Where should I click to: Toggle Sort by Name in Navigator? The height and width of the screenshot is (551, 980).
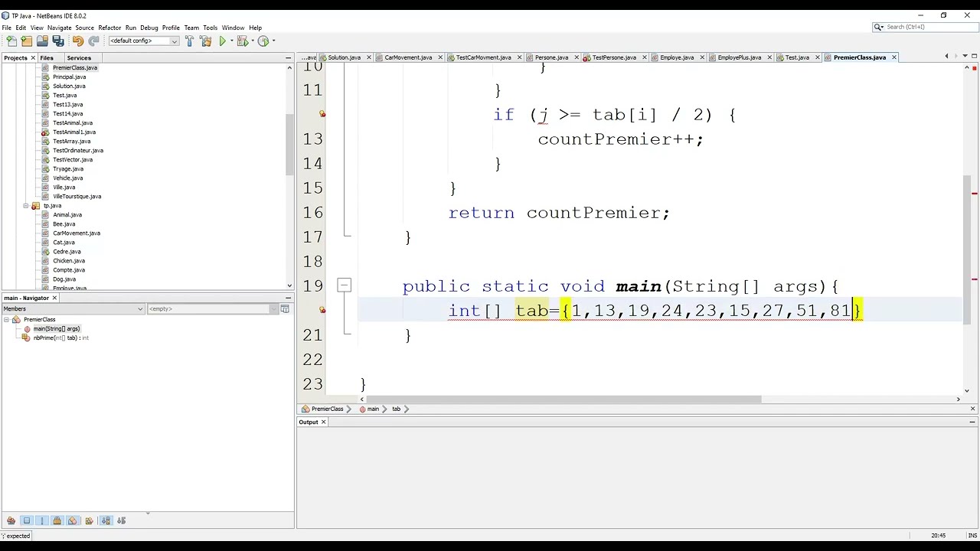click(106, 520)
